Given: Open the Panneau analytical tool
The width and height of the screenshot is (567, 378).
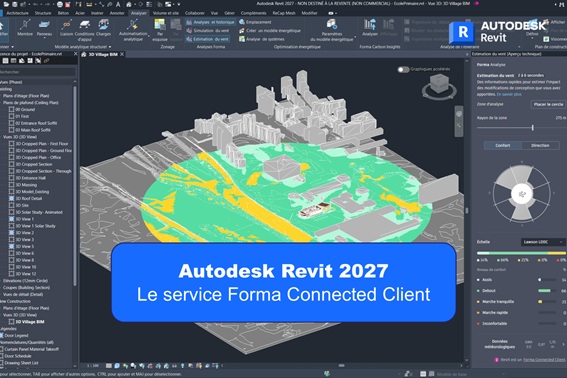Looking at the screenshot, I should coord(44,27).
